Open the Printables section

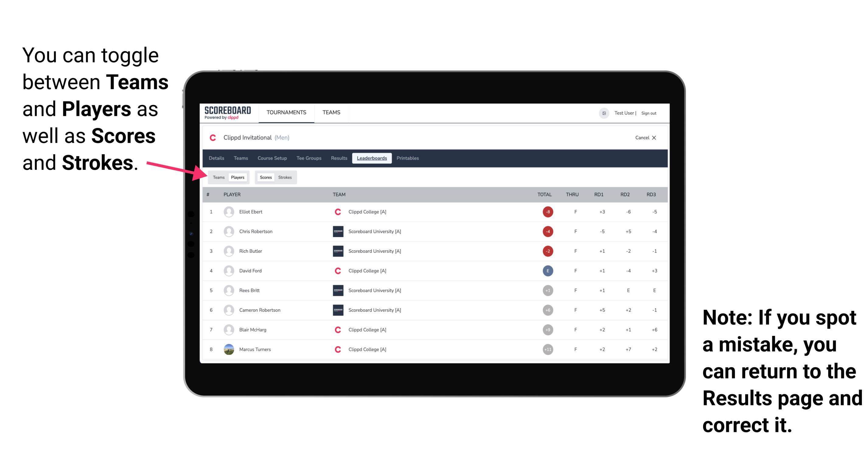pos(408,158)
